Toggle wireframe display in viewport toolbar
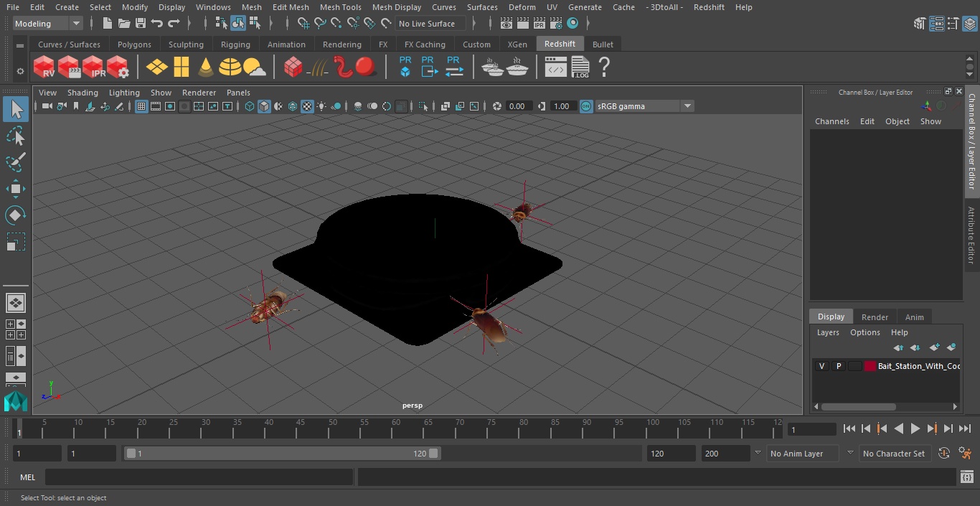 pos(250,106)
